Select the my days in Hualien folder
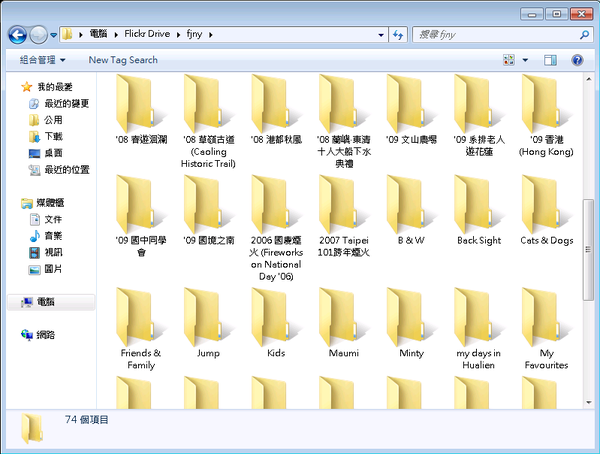 (x=479, y=328)
